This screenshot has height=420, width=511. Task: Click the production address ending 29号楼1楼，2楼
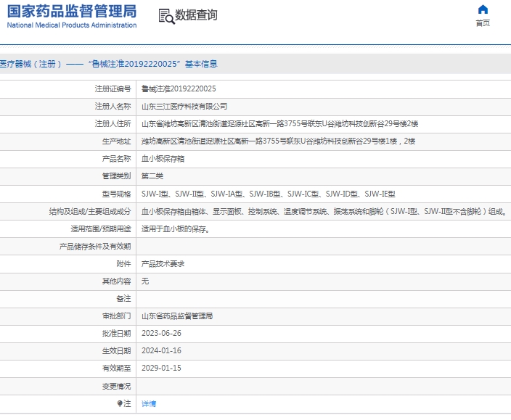click(x=278, y=141)
